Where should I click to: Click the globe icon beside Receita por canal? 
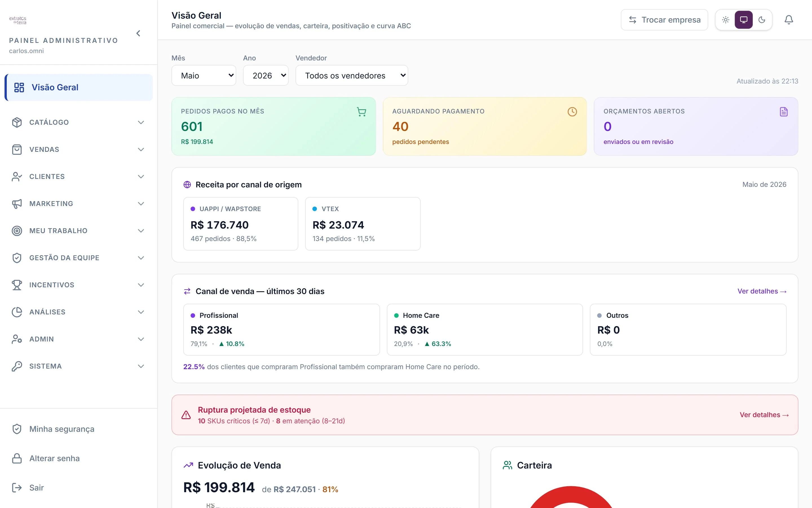pyautogui.click(x=187, y=185)
